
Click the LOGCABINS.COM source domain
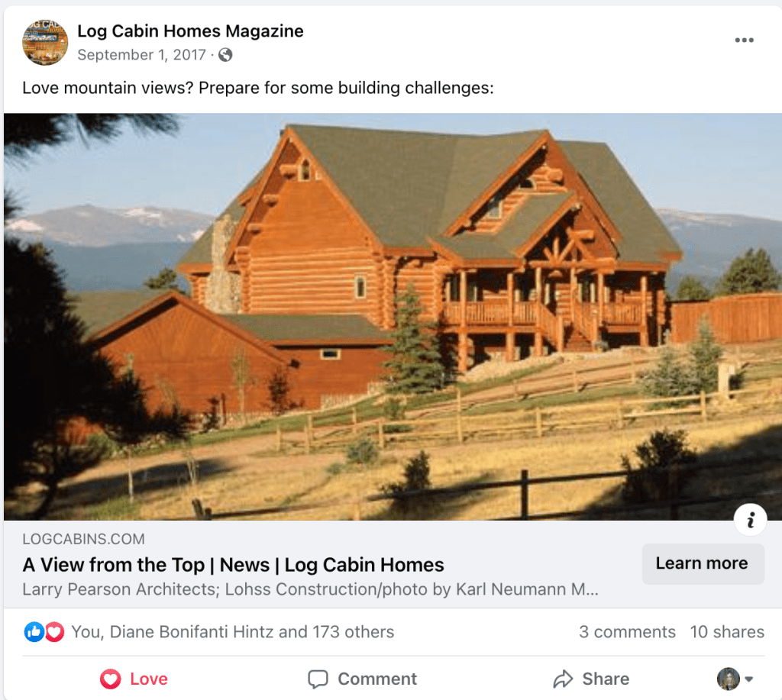pos(83,539)
